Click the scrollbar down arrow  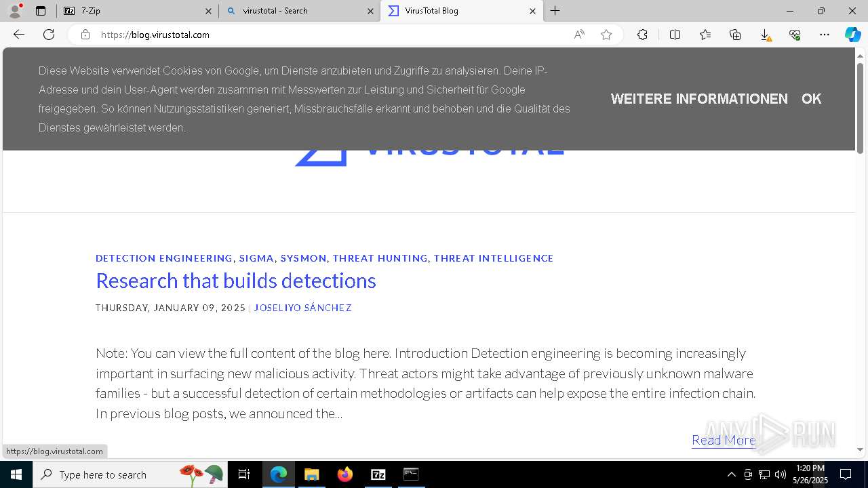pyautogui.click(x=860, y=449)
